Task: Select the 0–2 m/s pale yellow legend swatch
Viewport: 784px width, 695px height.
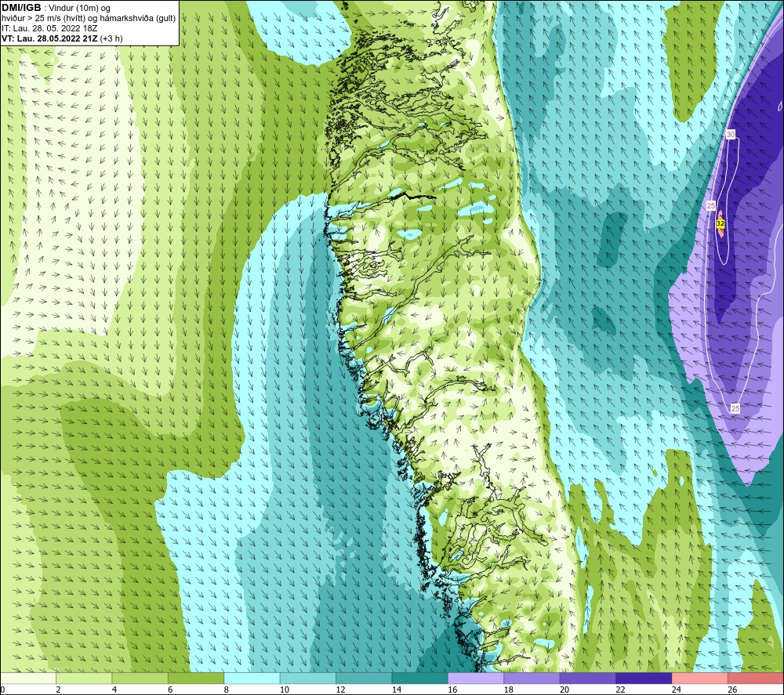Action: [28, 678]
